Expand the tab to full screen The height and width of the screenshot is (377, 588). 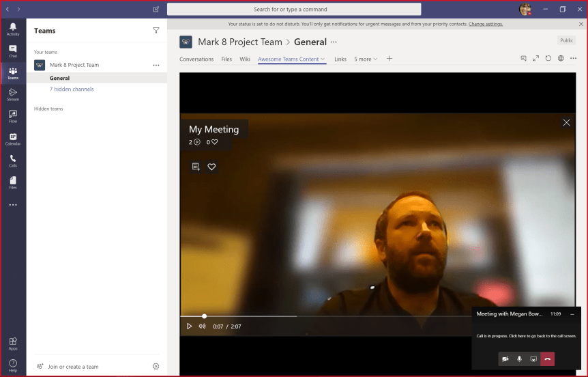coord(536,59)
